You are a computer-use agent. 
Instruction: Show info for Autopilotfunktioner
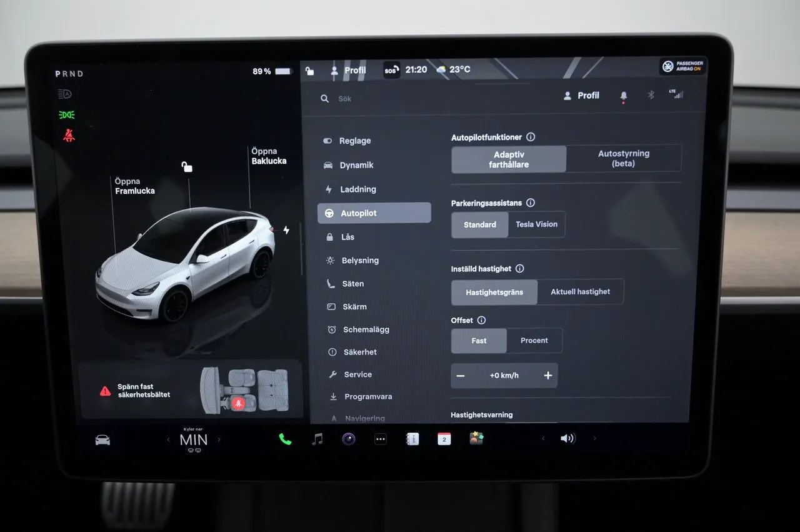(531, 137)
